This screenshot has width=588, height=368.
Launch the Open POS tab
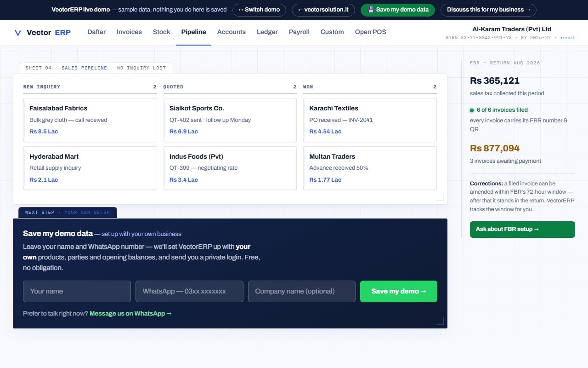point(371,32)
